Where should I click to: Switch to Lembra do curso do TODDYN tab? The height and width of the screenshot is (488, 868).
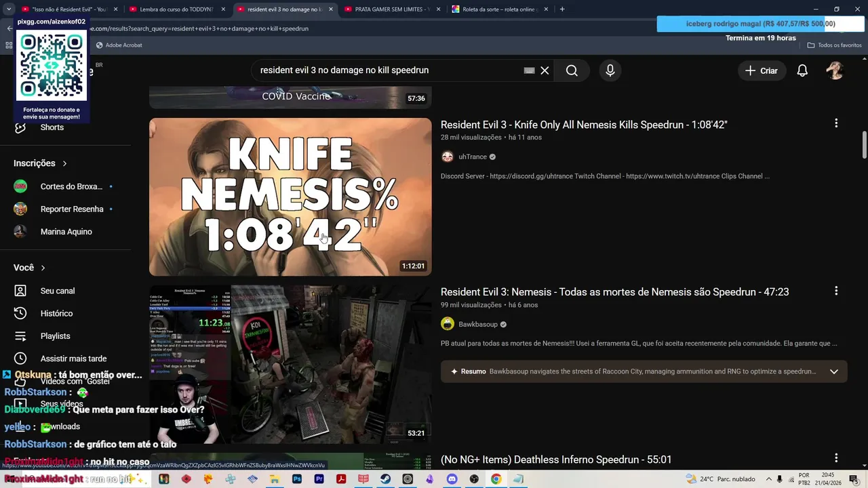[x=176, y=9]
